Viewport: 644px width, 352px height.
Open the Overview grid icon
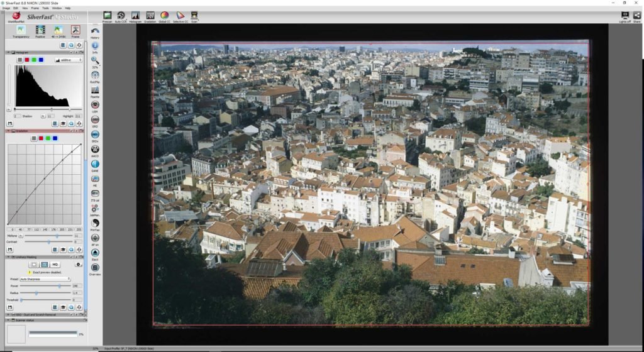click(95, 267)
